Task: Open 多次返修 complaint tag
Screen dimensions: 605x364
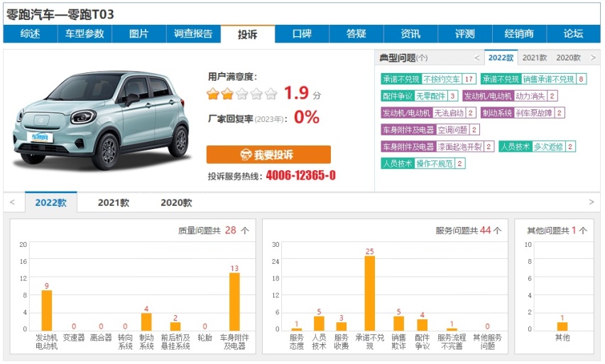Action: click(x=537, y=147)
